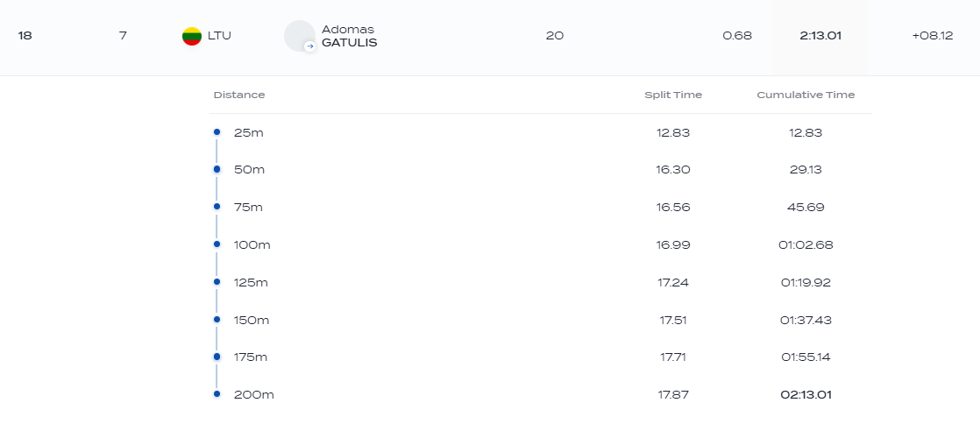Select the 125m timeline dot

(217, 282)
